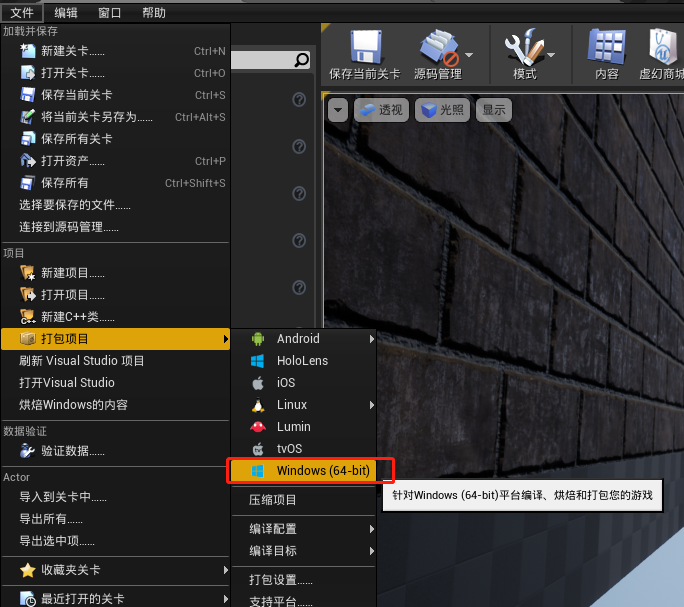Open 打包设置 in the submenu
Image resolution: width=684 pixels, height=607 pixels.
click(304, 580)
